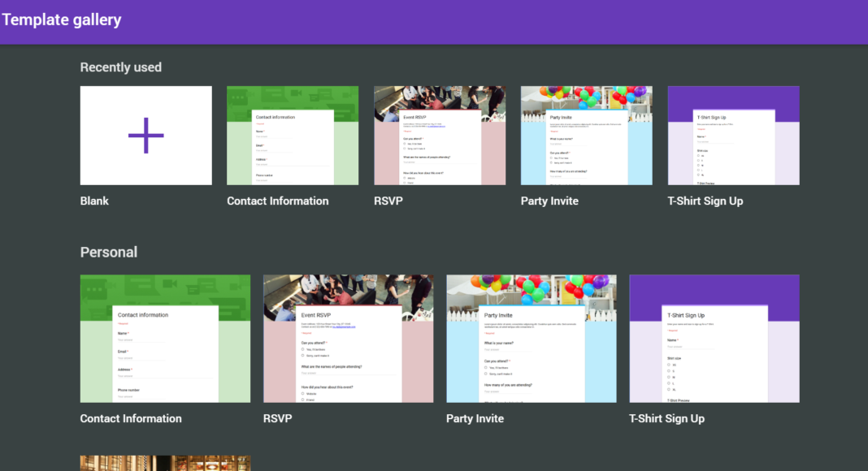This screenshot has height=471, width=868.
Task: Open the partially visible template at bottom
Action: coord(165,464)
